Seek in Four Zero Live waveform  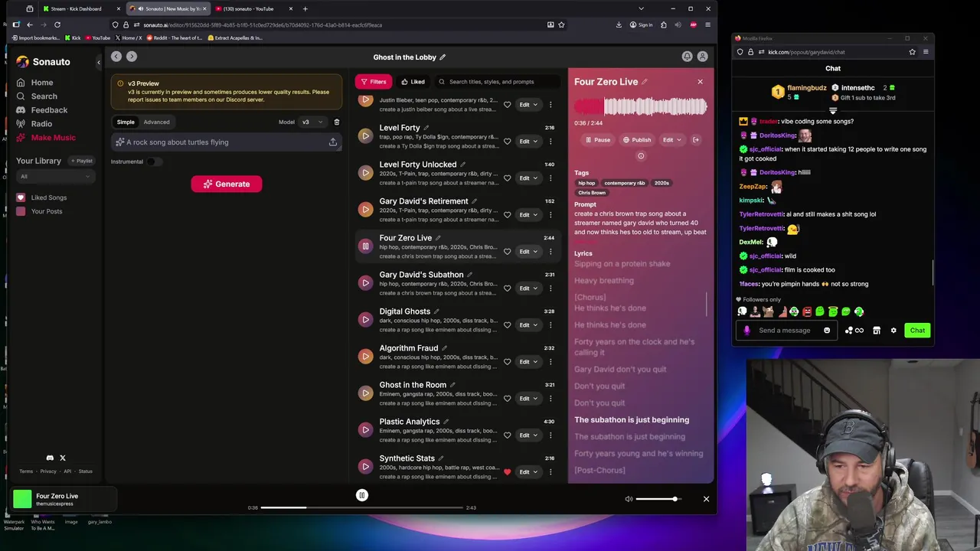coord(640,106)
